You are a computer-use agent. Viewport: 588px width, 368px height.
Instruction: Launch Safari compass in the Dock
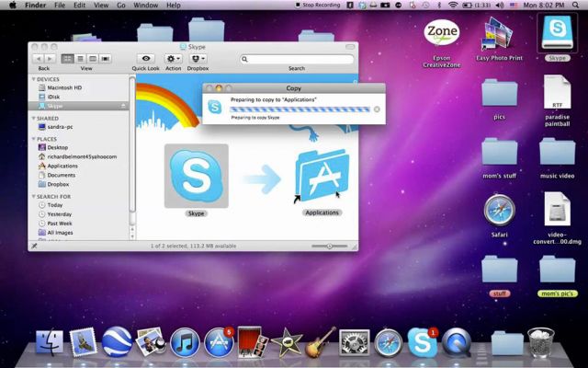[388, 342]
